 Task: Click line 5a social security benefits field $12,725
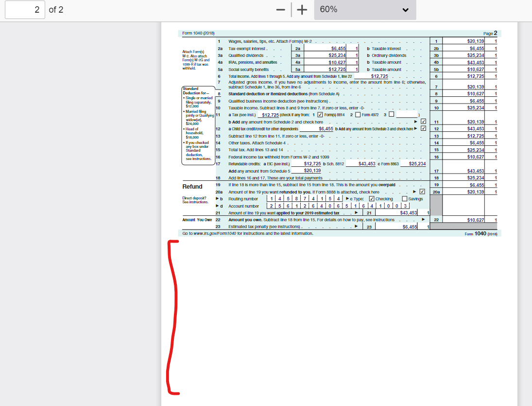click(325, 69)
